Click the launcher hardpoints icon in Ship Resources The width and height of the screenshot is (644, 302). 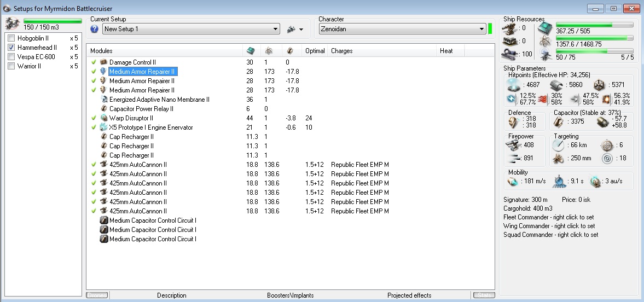click(x=510, y=41)
